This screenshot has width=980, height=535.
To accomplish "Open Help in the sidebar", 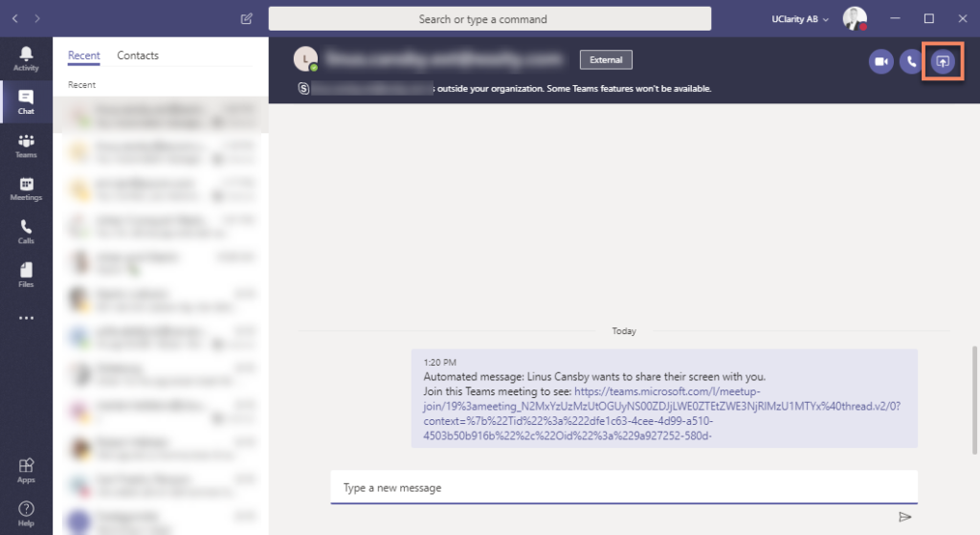I will pyautogui.click(x=26, y=514).
